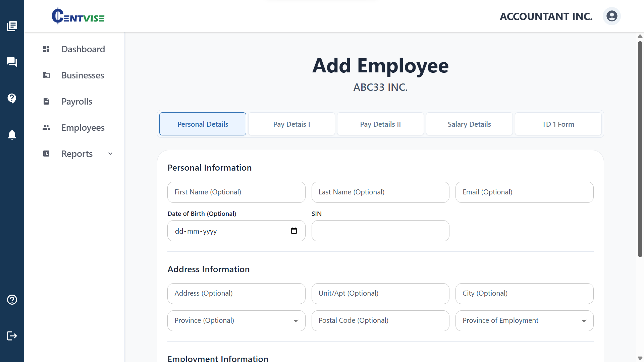The height and width of the screenshot is (362, 644).
Task: Click the First Name input field
Action: click(x=236, y=192)
